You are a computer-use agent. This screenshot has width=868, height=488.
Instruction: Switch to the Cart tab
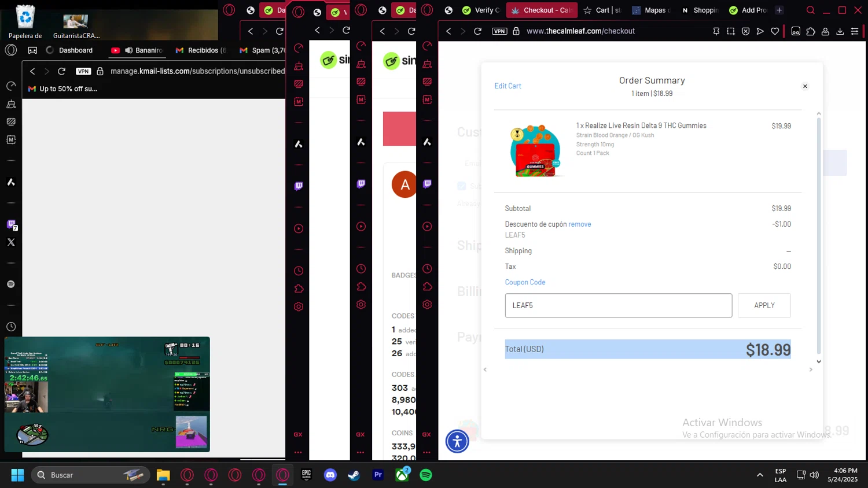[x=602, y=10]
